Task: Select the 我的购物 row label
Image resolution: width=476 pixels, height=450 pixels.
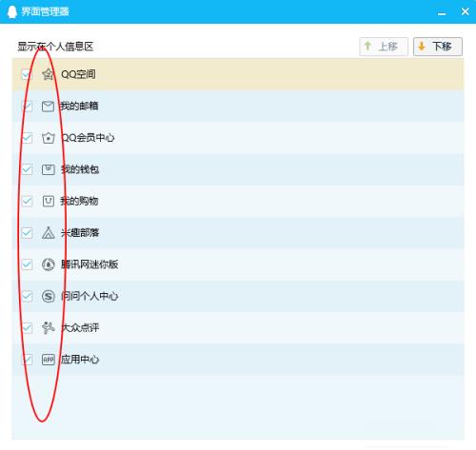Action: coord(79,201)
